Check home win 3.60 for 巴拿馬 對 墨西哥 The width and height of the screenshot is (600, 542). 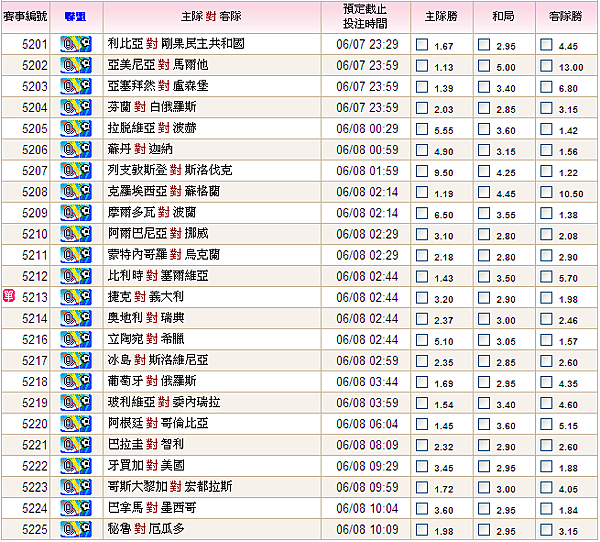422,509
